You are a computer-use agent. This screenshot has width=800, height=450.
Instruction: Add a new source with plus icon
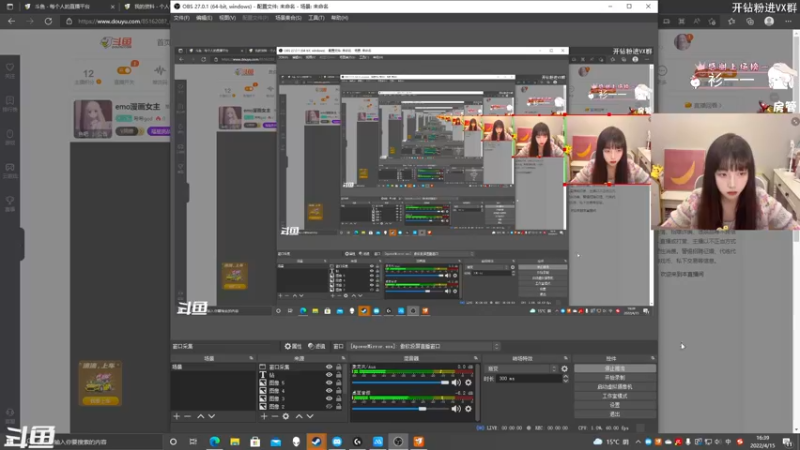coord(264,416)
